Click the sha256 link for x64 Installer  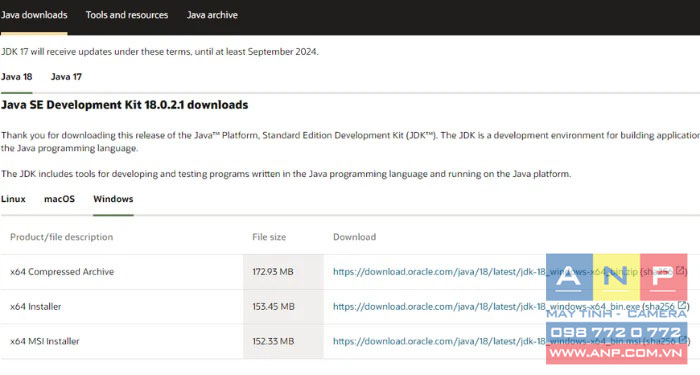point(660,307)
